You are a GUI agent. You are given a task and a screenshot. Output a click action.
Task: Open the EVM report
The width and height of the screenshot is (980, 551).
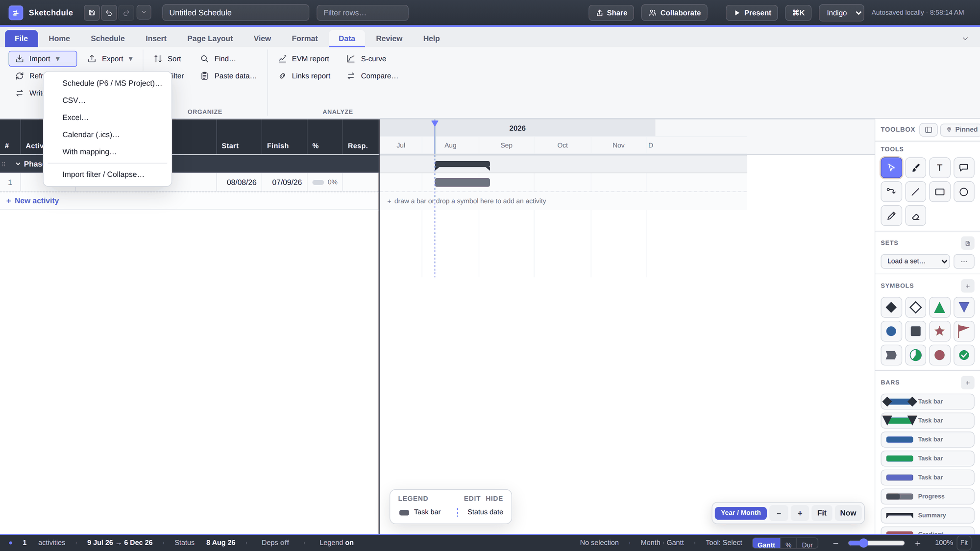click(x=304, y=59)
